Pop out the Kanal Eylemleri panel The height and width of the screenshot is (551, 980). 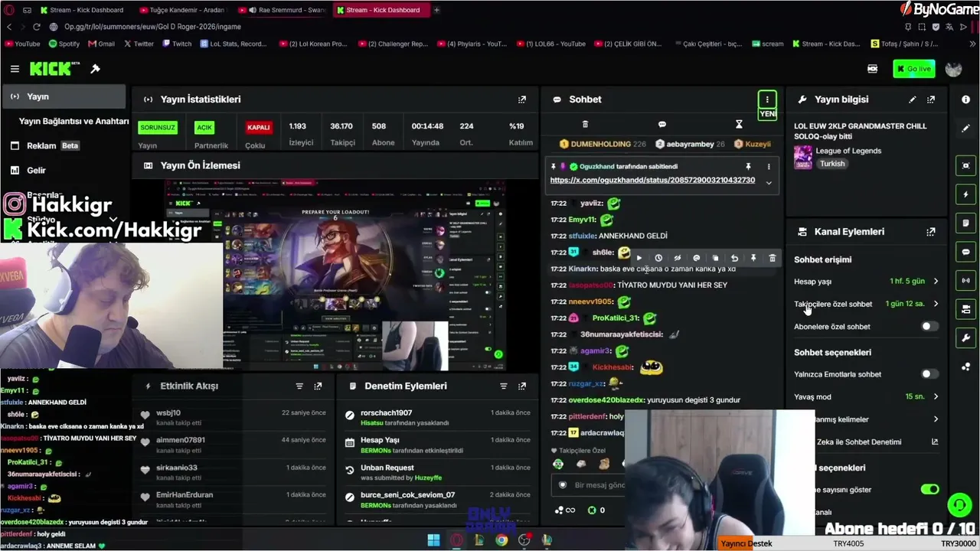coord(931,232)
